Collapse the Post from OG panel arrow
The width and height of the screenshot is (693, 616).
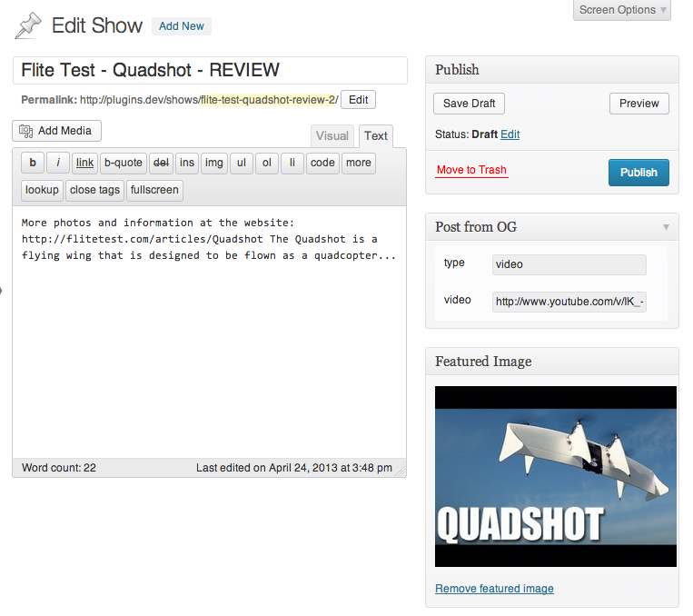pos(666,227)
